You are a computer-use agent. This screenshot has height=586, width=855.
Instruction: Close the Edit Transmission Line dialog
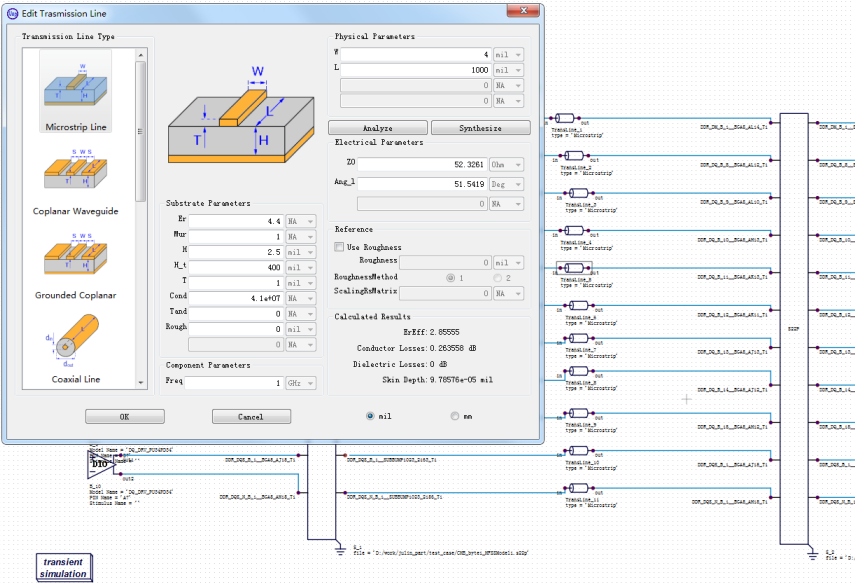(x=523, y=10)
